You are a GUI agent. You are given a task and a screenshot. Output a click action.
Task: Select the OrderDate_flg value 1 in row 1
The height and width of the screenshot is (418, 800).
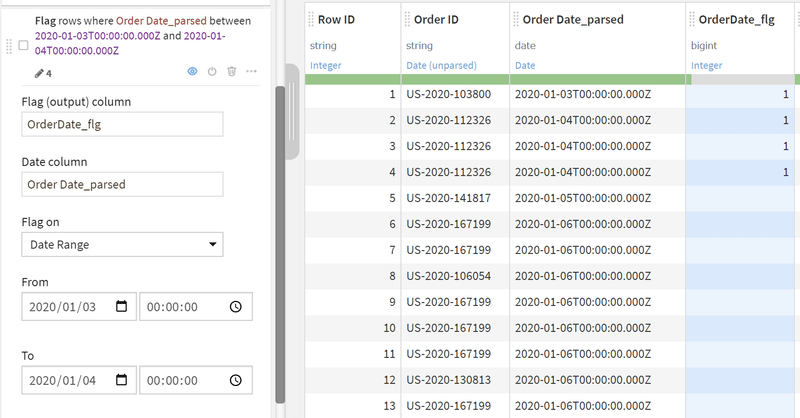click(x=740, y=94)
